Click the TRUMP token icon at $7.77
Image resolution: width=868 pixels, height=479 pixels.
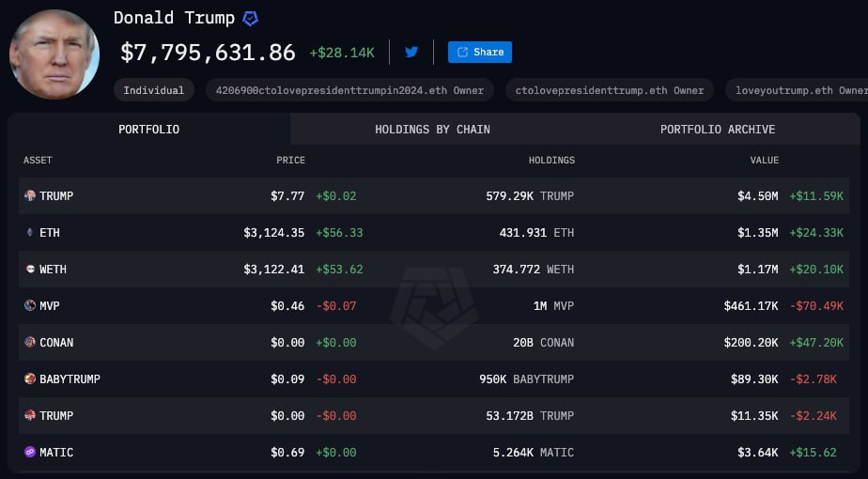coord(29,196)
